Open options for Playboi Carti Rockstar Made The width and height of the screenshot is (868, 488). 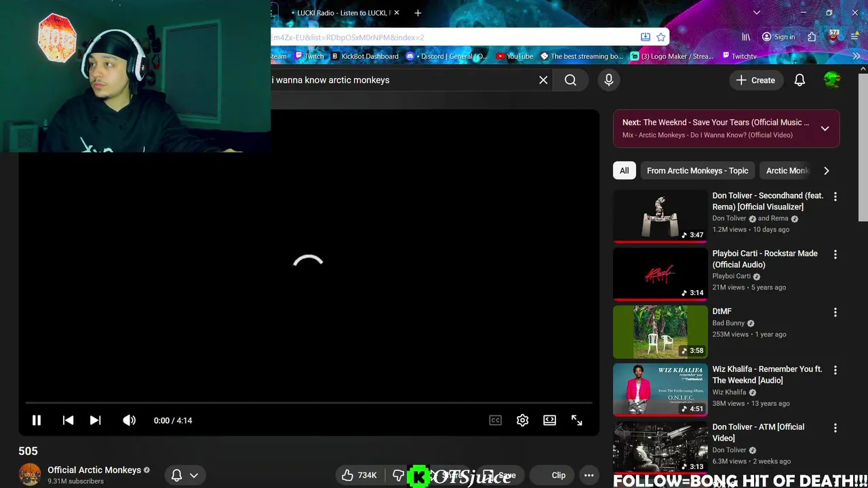pyautogui.click(x=835, y=254)
